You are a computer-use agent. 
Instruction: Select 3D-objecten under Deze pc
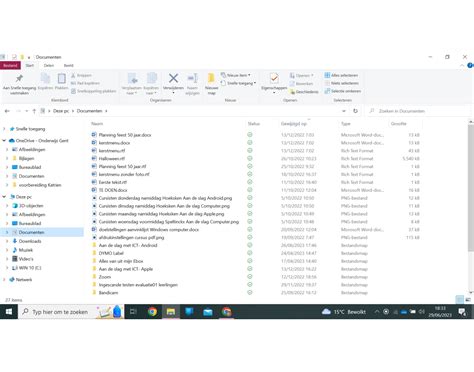31,206
